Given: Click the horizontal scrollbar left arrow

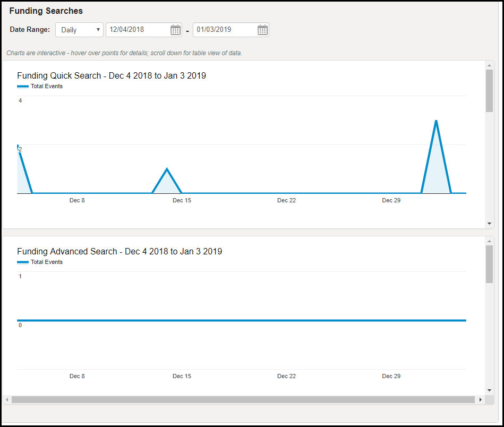Looking at the screenshot, I should [x=7, y=399].
